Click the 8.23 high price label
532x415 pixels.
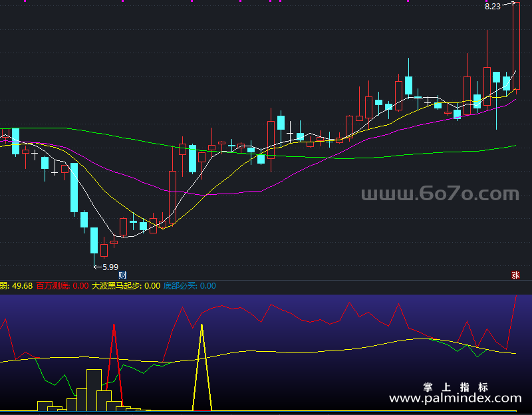pos(493,7)
